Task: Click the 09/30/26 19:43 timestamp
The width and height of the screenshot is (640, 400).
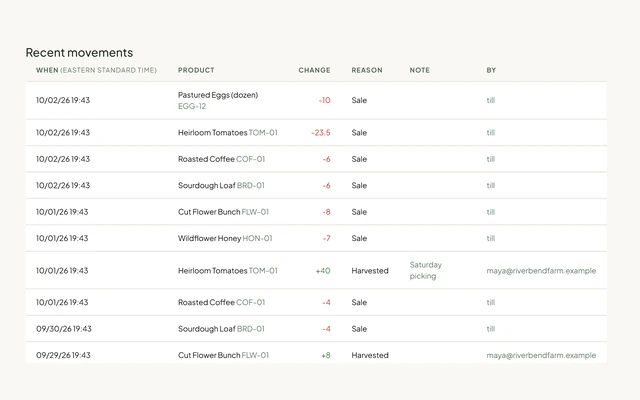Action: click(x=64, y=329)
